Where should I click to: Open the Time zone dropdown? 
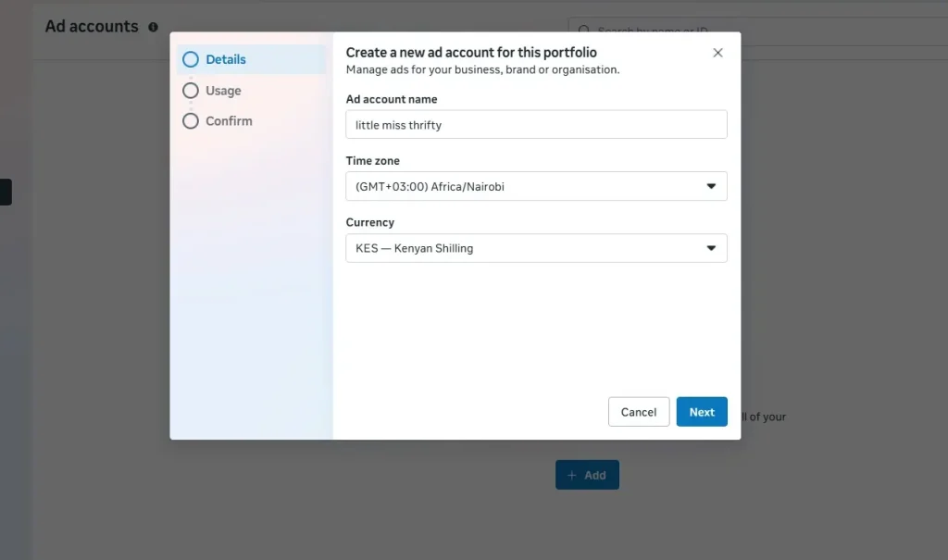point(536,186)
